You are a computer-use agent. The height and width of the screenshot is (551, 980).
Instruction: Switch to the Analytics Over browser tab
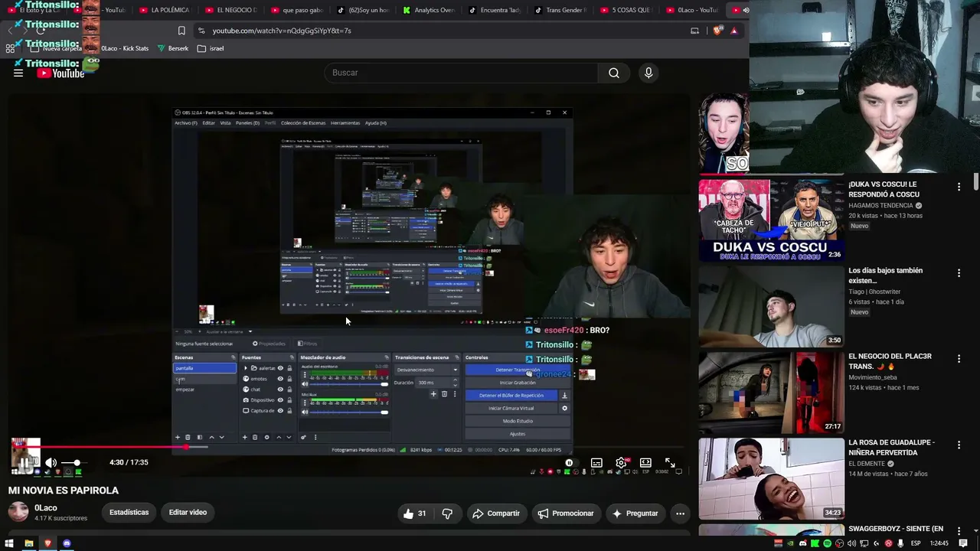(x=428, y=10)
